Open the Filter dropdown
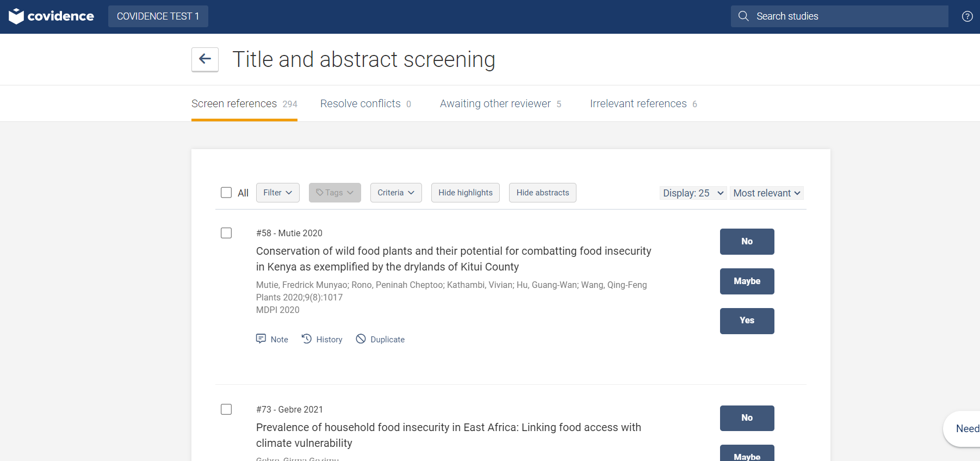 pos(277,193)
